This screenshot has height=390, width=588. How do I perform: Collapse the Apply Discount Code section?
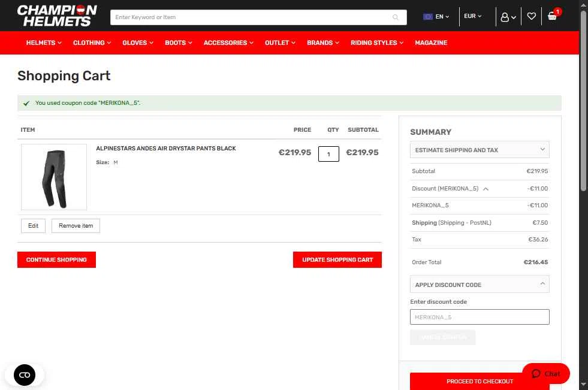[x=480, y=285]
